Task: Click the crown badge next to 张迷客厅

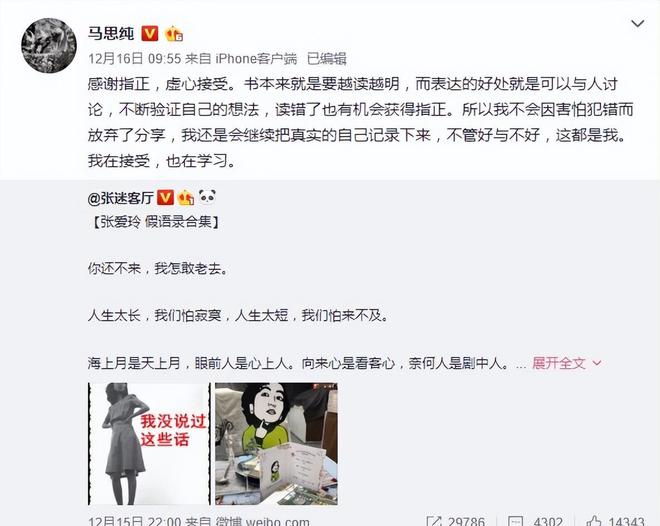Action: click(x=186, y=198)
